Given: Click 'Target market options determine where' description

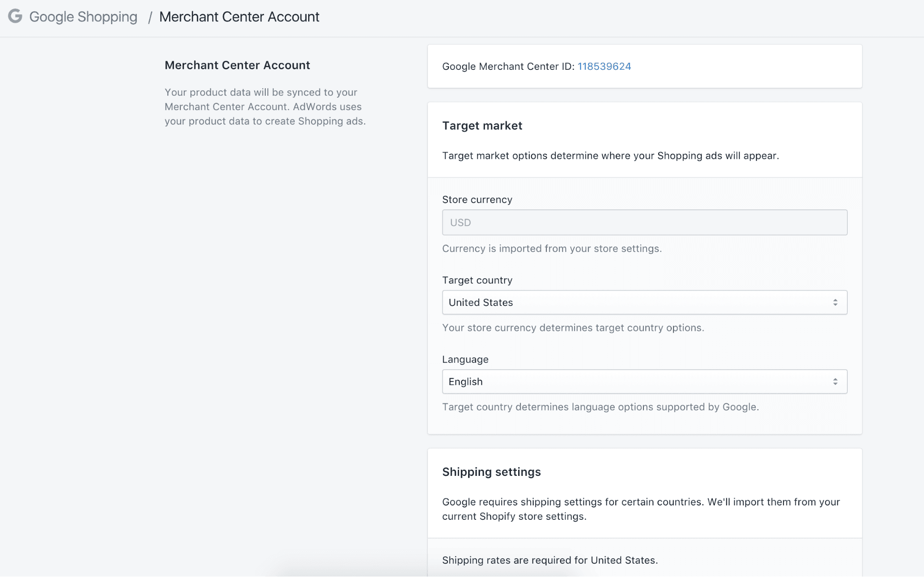Looking at the screenshot, I should 611,156.
